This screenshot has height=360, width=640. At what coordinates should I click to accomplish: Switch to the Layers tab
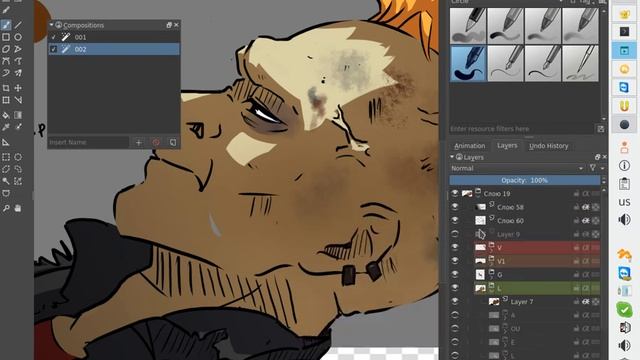(507, 145)
